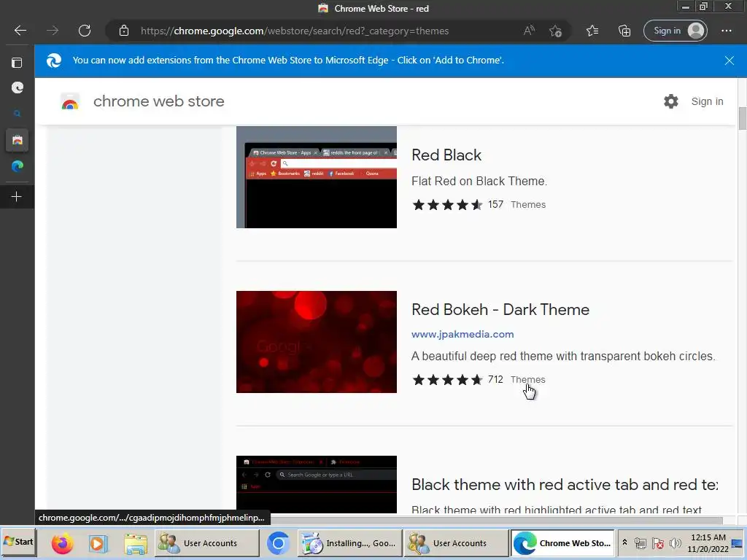The width and height of the screenshot is (747, 560).
Task: Open the Red Black theme thumbnail
Action: (x=317, y=177)
